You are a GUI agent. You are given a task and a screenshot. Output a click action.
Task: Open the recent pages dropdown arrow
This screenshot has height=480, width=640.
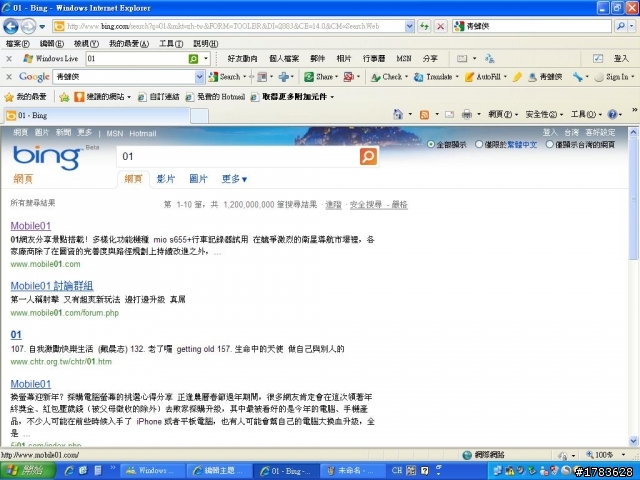[42, 27]
